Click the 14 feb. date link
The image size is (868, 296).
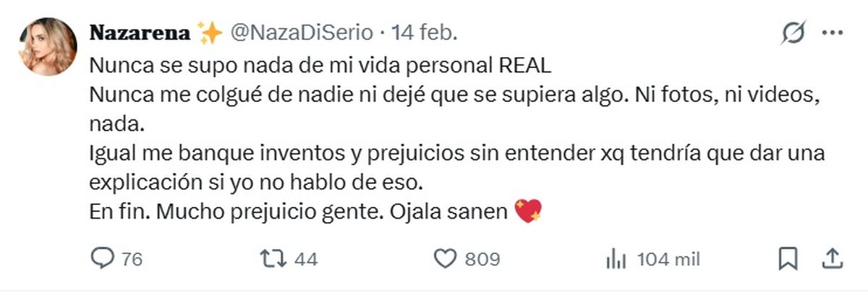425,33
